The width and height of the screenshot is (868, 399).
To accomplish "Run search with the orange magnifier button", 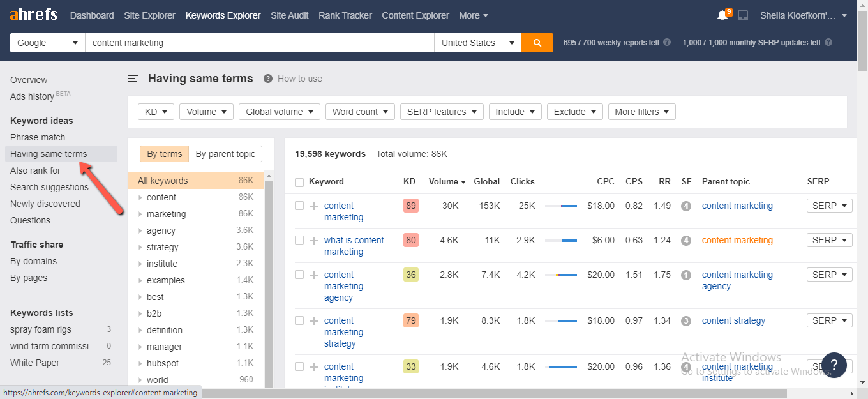I will coord(537,43).
